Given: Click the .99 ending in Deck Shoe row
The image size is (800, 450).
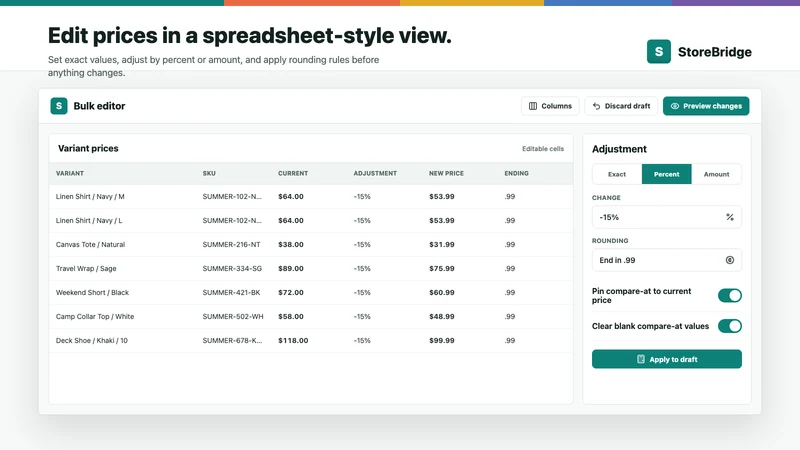Looking at the screenshot, I should click(510, 340).
